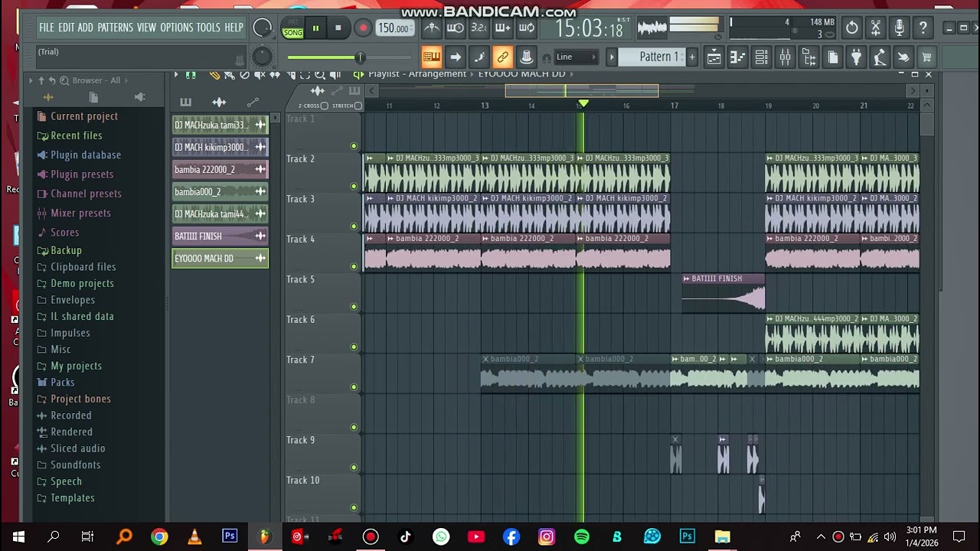Add a new pattern with plus button

click(x=691, y=57)
